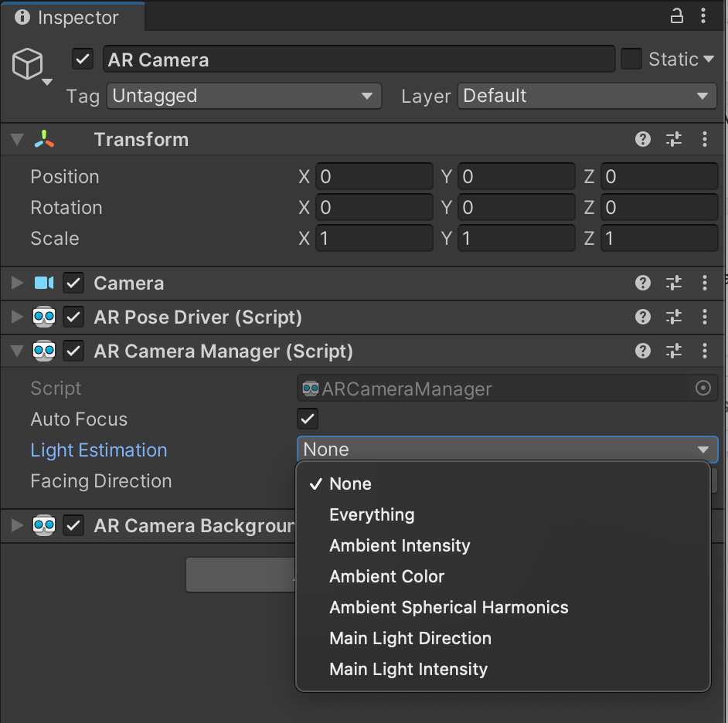Click AR Camera Manager help icon
Viewport: 728px width, 723px height.
(642, 351)
